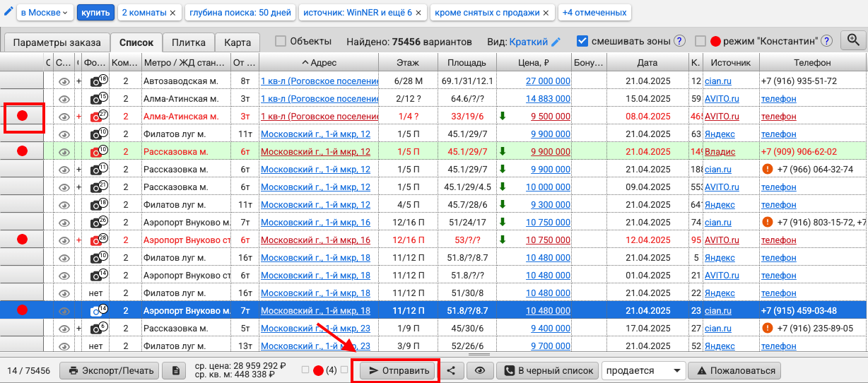Open the magnifier search button at top right
Screen dimensions: 868x383
coord(853,40)
